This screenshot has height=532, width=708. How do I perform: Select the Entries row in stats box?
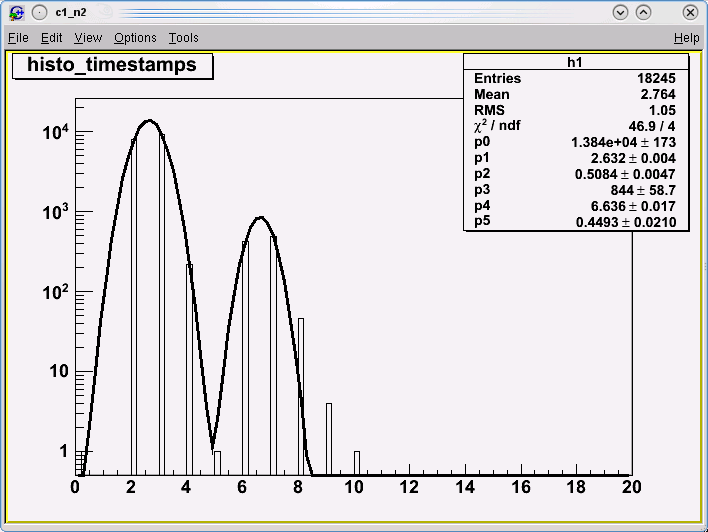point(575,78)
